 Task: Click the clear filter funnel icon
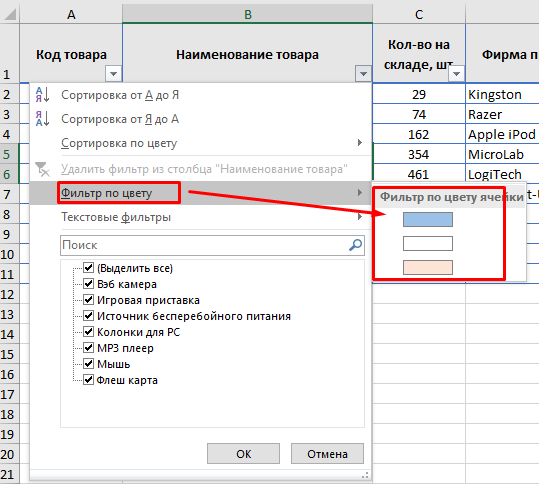point(43,169)
